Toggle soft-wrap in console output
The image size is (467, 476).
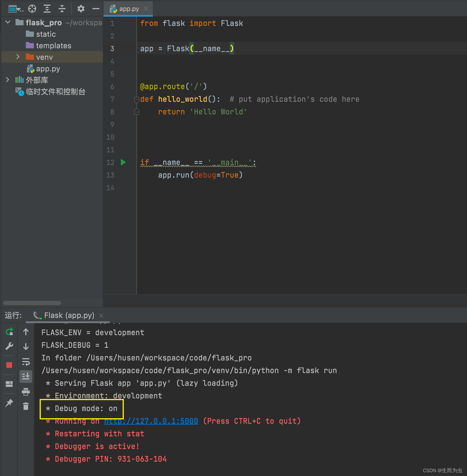pyautogui.click(x=26, y=362)
